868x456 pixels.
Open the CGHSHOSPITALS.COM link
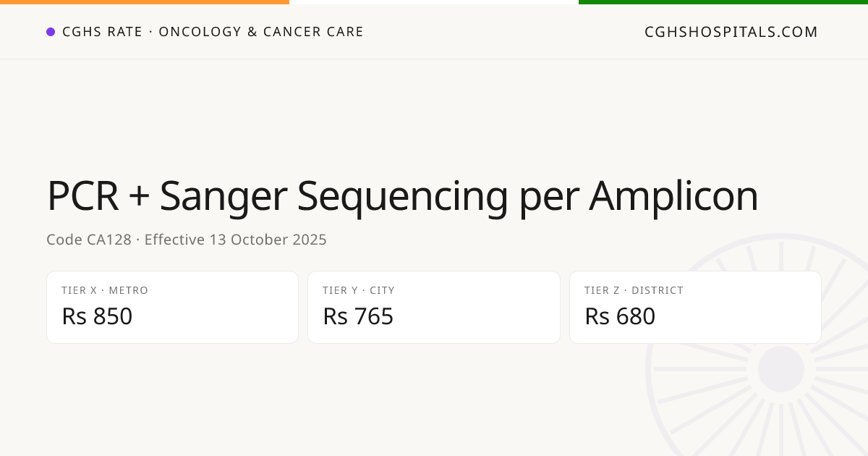731,32
